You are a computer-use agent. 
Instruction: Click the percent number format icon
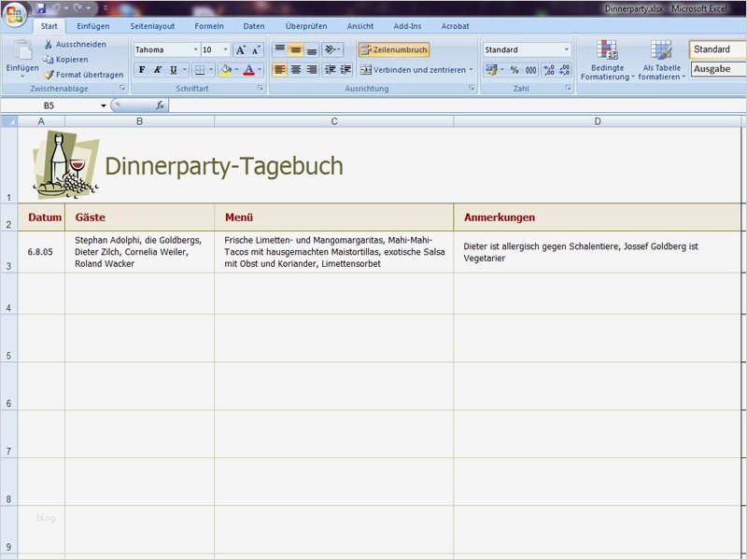(x=514, y=70)
